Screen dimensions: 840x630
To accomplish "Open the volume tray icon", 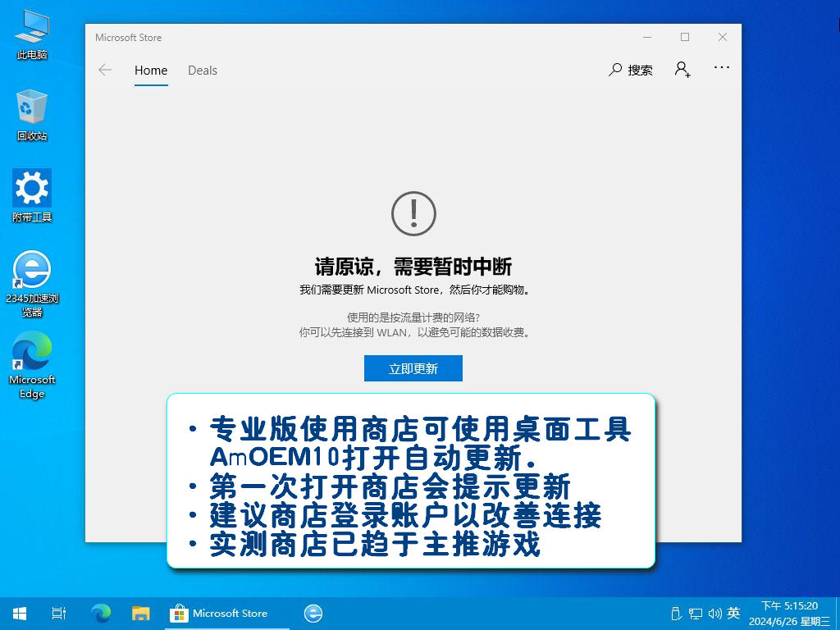I will coord(714,614).
